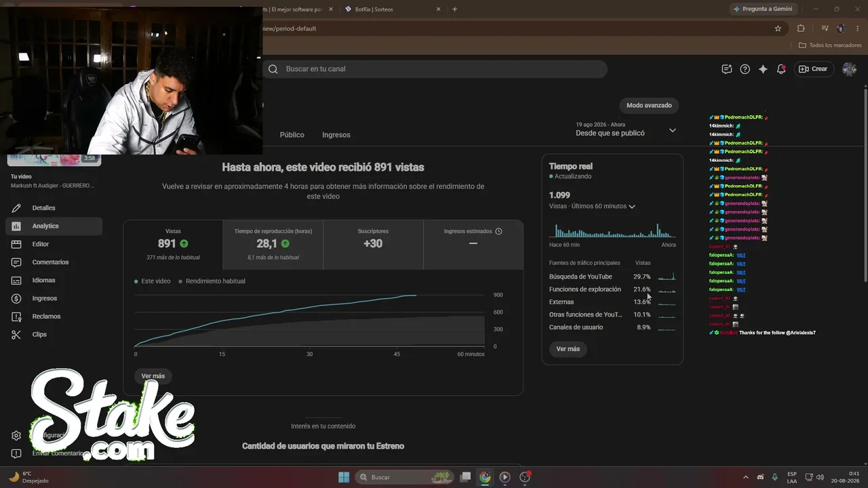
Task: Click the Modo avanzado button
Action: tap(649, 106)
